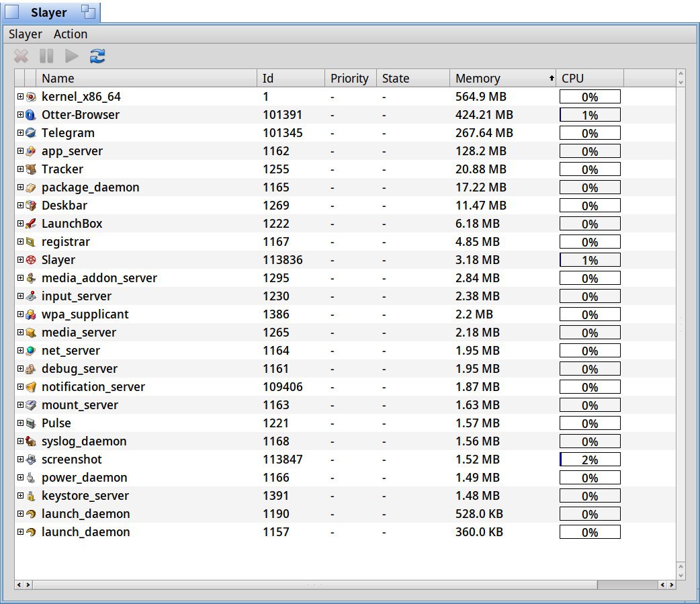Image resolution: width=700 pixels, height=604 pixels.
Task: Click the input_server joystick icon
Action: [31, 296]
